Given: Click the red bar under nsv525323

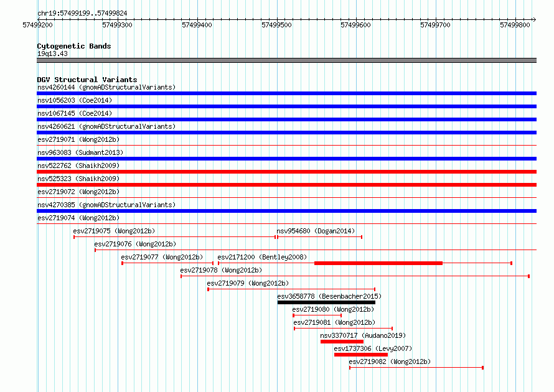Looking at the screenshot, I should [286, 185].
